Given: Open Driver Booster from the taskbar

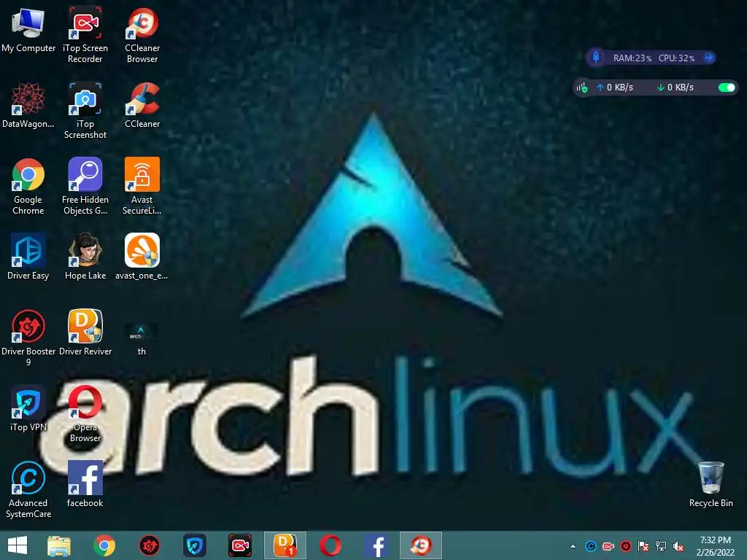Looking at the screenshot, I should [x=149, y=545].
